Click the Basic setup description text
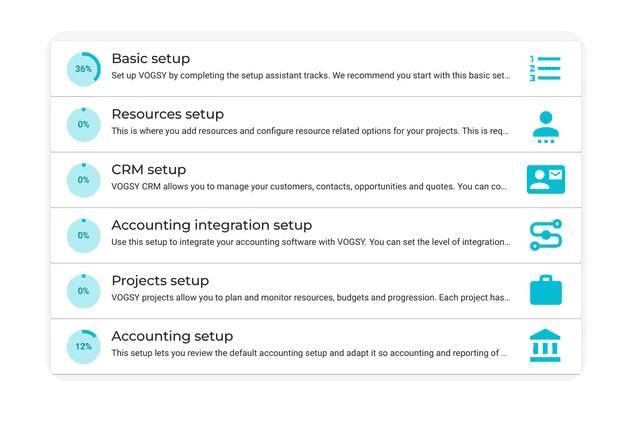The image size is (630, 422). tap(310, 76)
